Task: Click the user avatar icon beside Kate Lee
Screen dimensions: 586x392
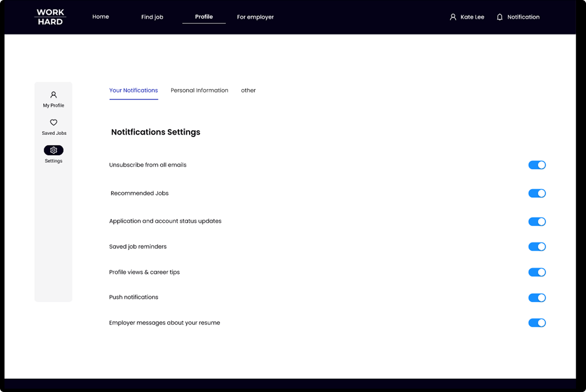Action: [453, 17]
